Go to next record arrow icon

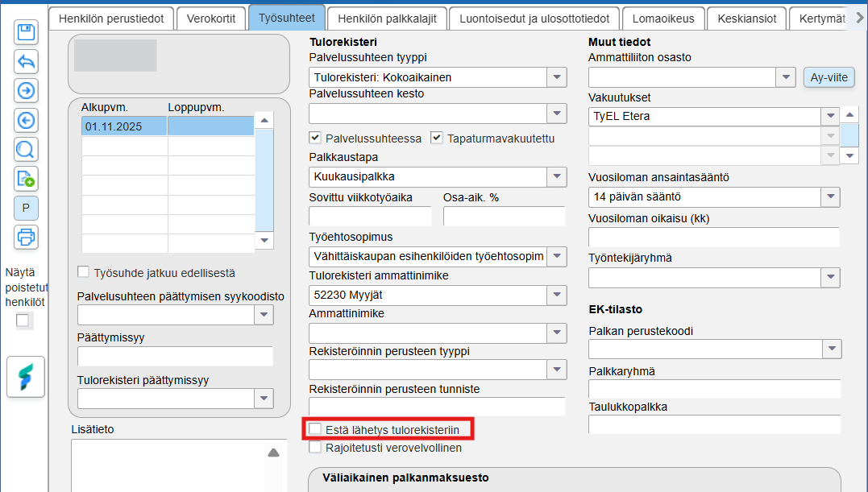click(26, 91)
